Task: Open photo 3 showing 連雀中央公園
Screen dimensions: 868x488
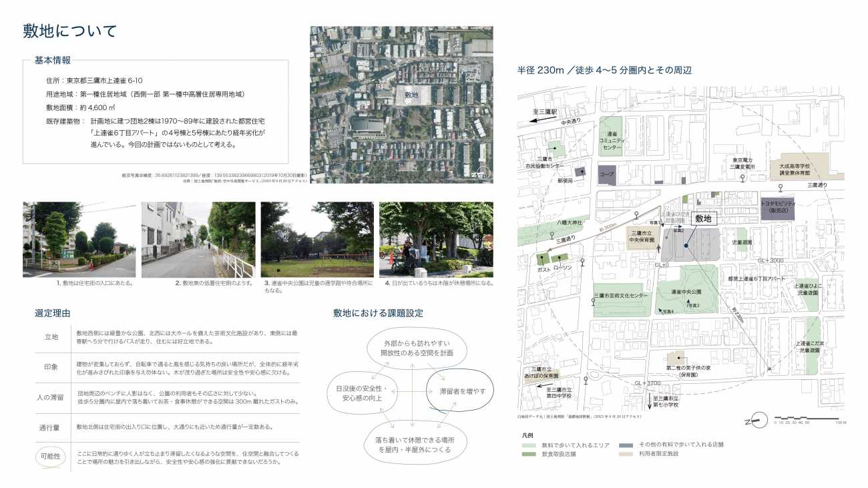Action: [x=317, y=240]
